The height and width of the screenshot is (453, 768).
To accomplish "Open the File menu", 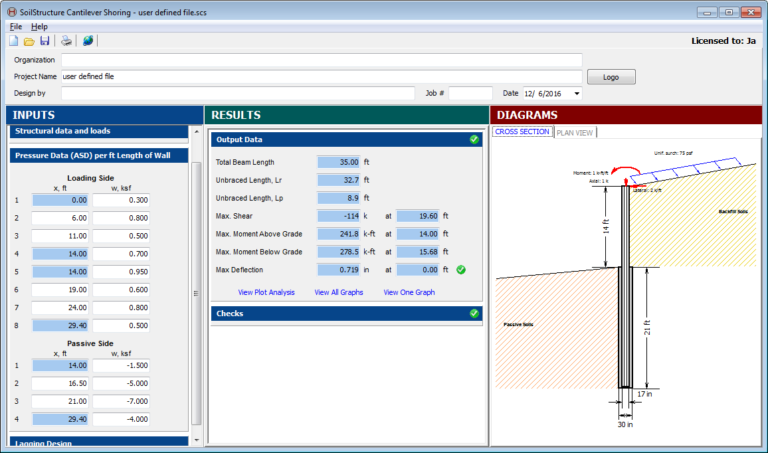I will tap(16, 27).
